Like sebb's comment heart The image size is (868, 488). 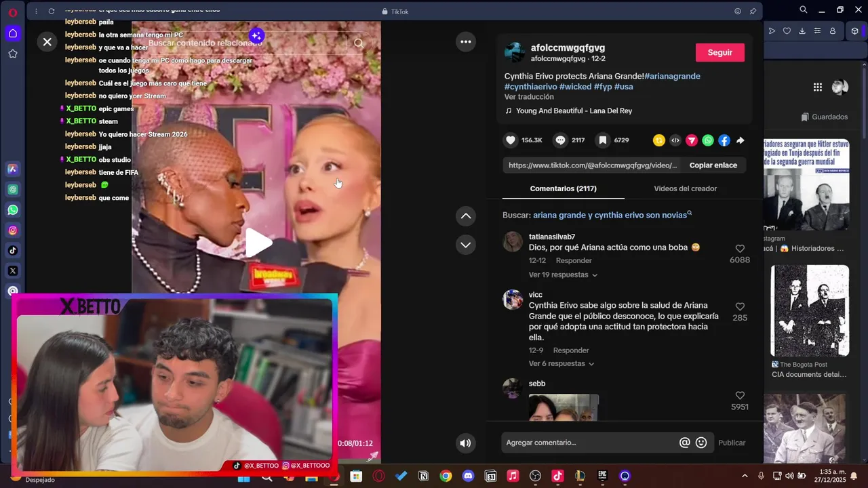[740, 395]
